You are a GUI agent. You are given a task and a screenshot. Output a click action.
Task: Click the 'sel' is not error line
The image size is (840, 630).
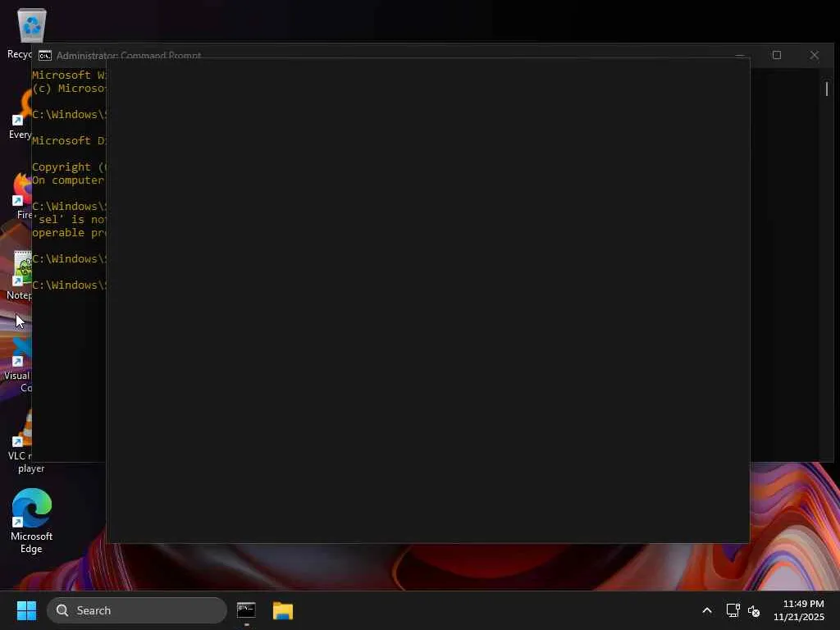point(69,220)
